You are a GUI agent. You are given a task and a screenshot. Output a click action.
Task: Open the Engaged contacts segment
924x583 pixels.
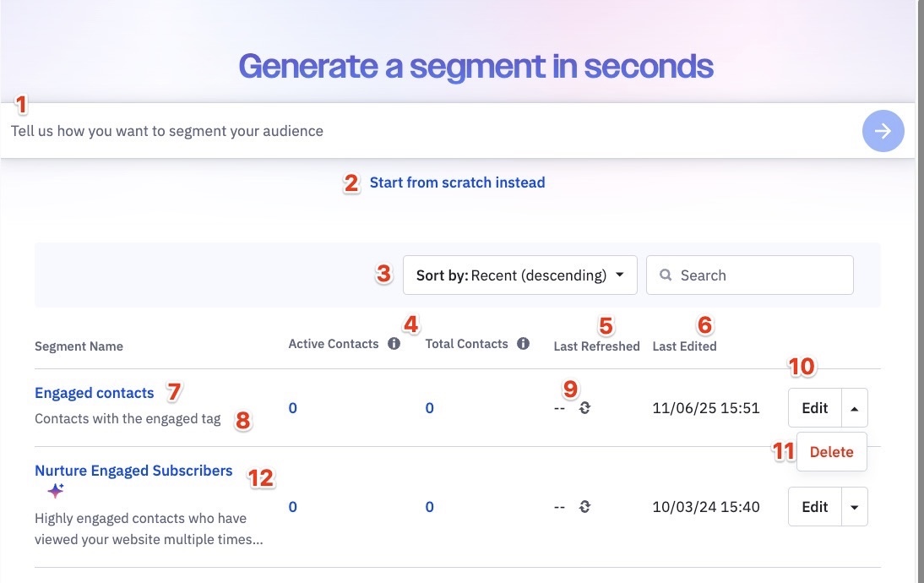click(95, 393)
